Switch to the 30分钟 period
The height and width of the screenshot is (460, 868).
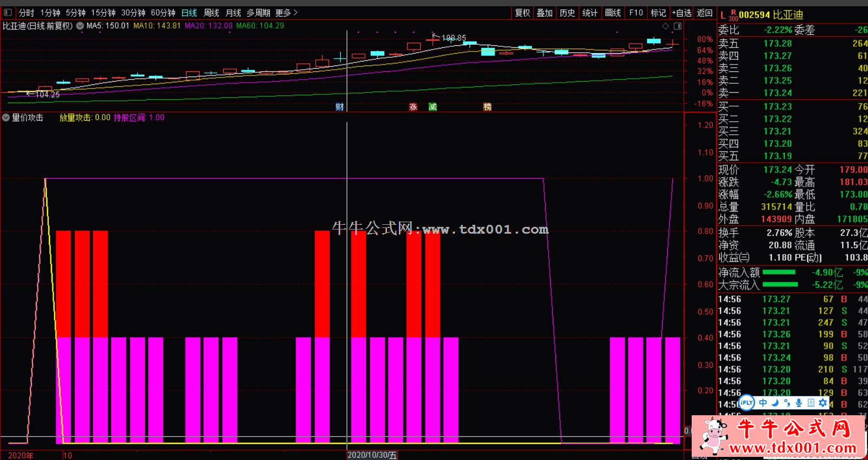point(134,12)
